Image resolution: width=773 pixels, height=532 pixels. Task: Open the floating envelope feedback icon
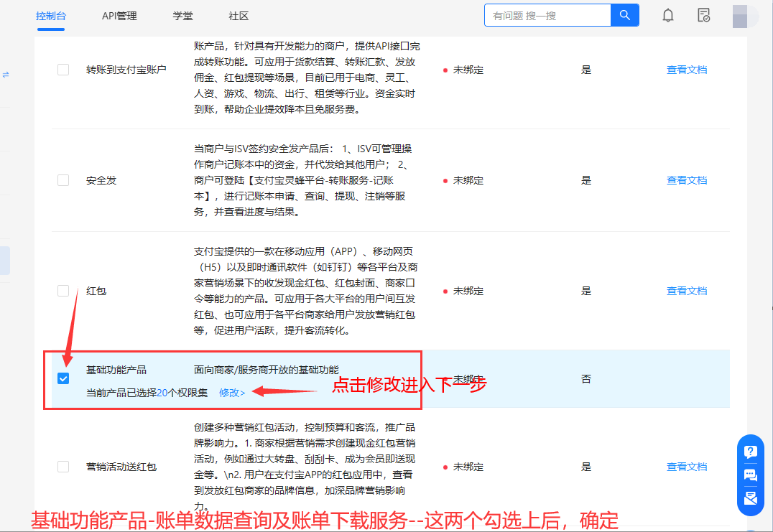click(x=750, y=498)
